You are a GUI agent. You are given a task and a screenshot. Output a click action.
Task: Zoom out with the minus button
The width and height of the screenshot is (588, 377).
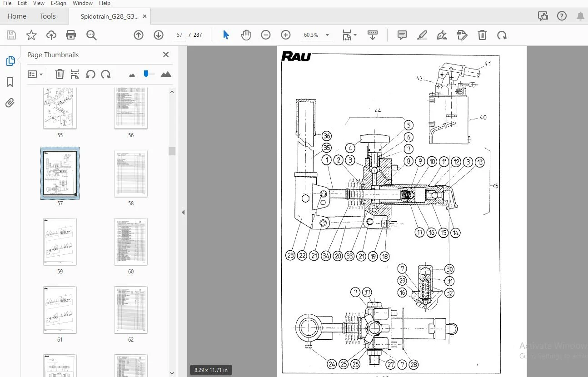[266, 35]
